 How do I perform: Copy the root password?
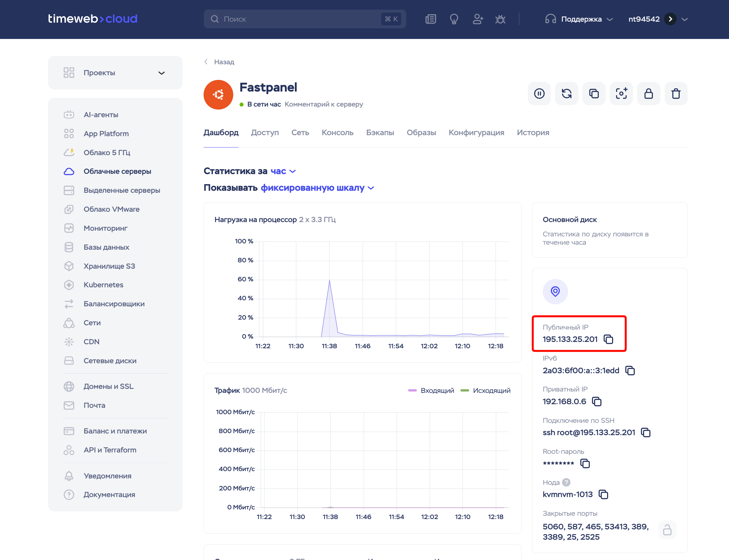coord(585,463)
